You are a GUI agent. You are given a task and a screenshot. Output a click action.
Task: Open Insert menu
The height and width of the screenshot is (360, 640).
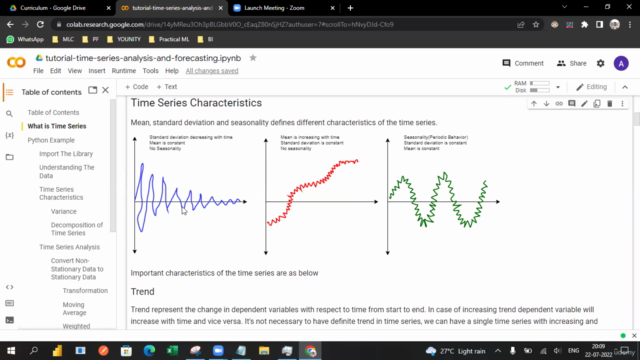click(97, 71)
